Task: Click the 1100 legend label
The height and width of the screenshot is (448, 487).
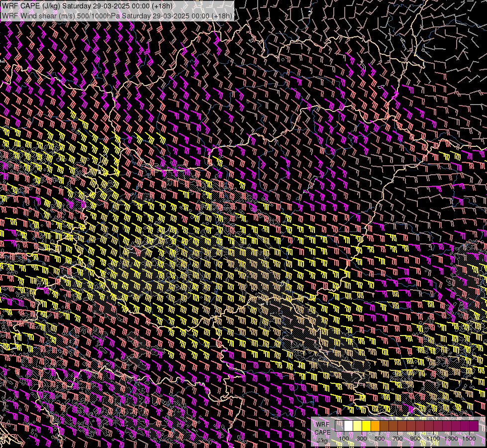Action: pos(433,439)
